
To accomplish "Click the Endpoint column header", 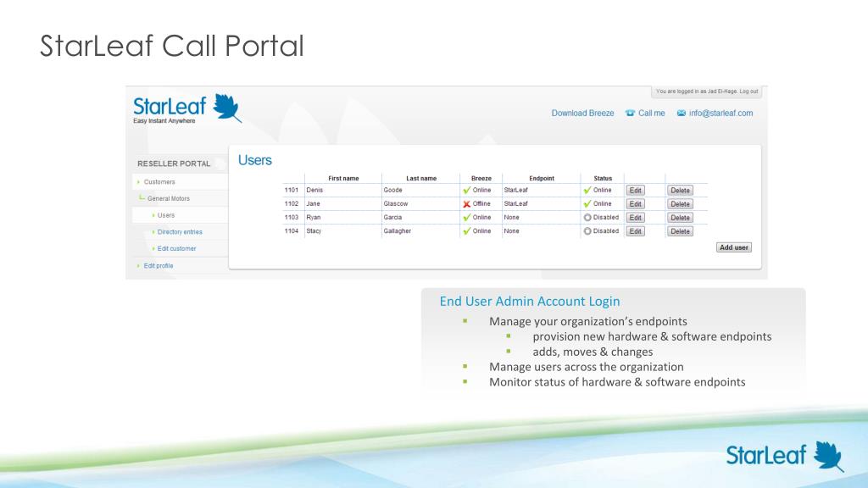I will (x=542, y=178).
